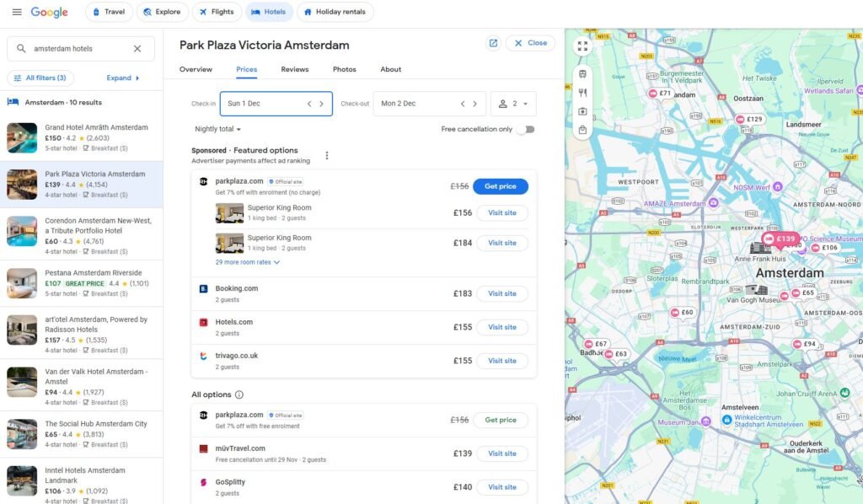Enter fullscreen map view
This screenshot has width=863, height=504.
pos(582,46)
